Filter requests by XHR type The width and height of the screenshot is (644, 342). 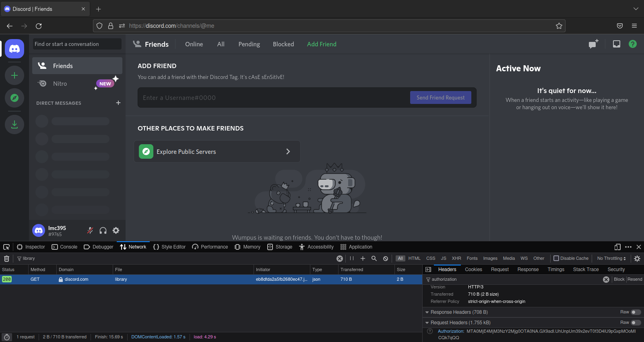[x=456, y=259]
